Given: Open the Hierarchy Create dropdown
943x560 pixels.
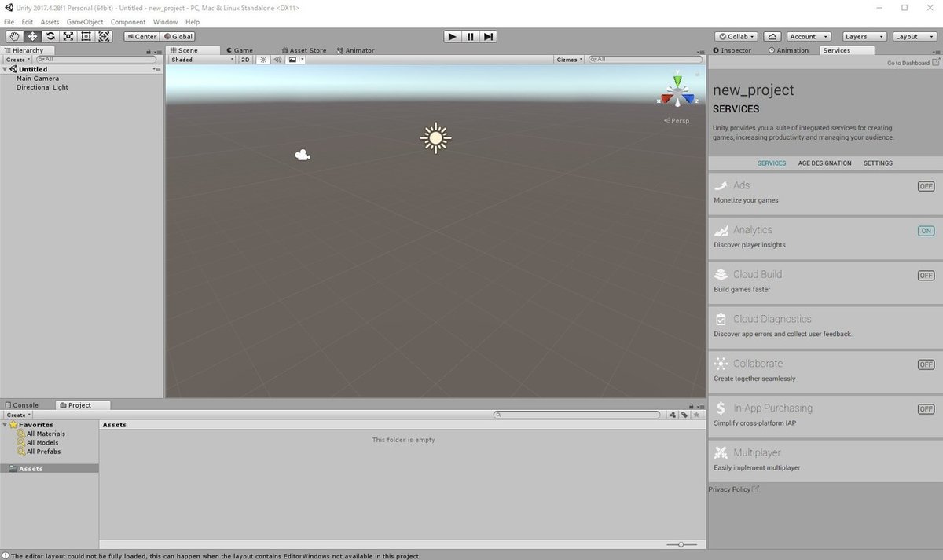Looking at the screenshot, I should tap(18, 60).
